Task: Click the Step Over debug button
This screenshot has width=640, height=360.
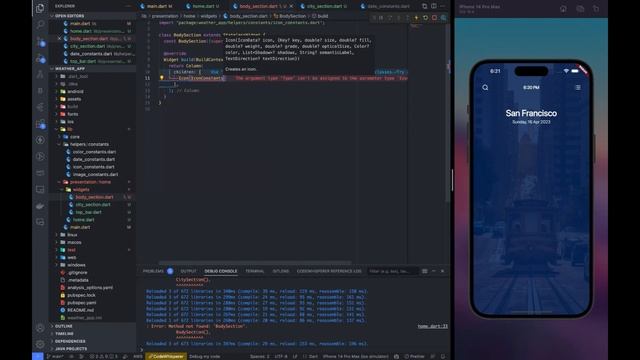Action: pos(390,18)
